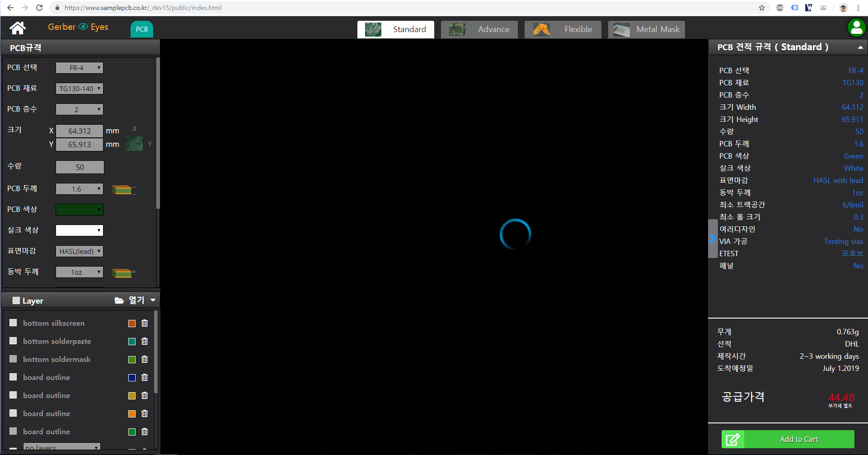This screenshot has width=868, height=455.
Task: Open the 동박 두께 1oz dropdown
Action: tap(80, 272)
